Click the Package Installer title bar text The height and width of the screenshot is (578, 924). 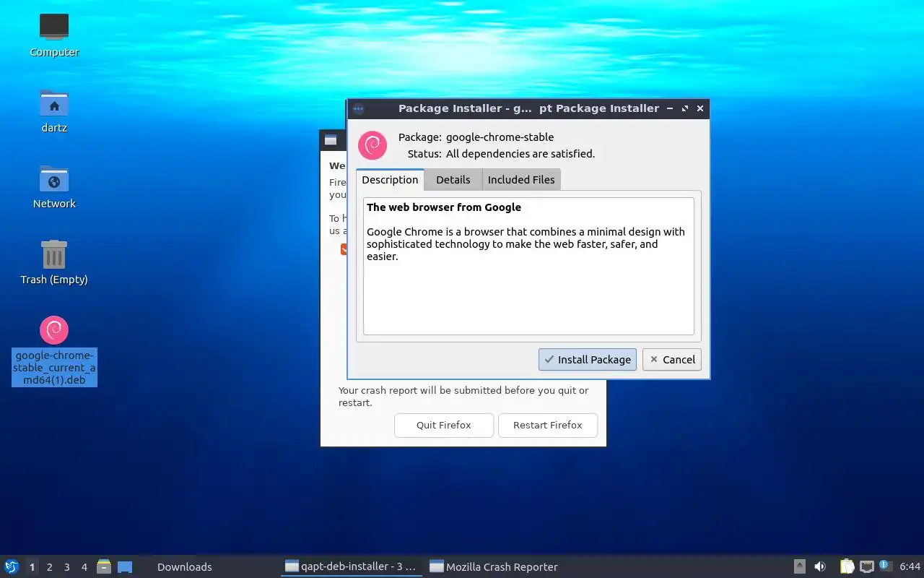(529, 108)
